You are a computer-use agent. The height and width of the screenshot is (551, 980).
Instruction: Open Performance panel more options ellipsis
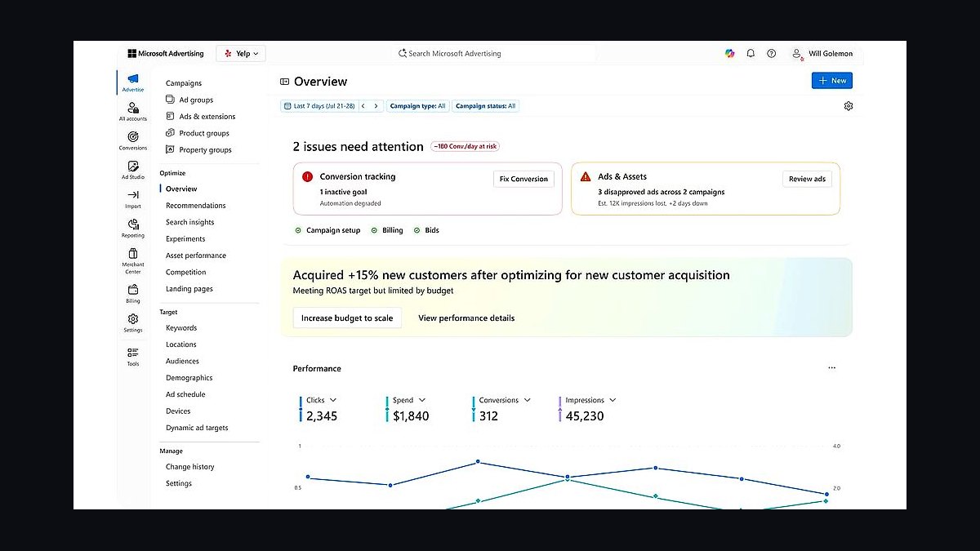(831, 368)
